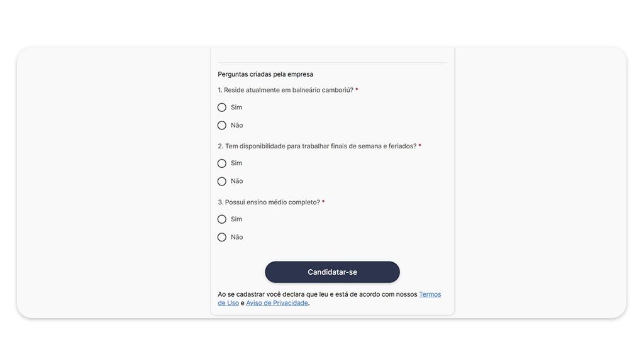644x337 pixels.
Task: Click the question 3 text about ensino médio
Action: (x=269, y=202)
